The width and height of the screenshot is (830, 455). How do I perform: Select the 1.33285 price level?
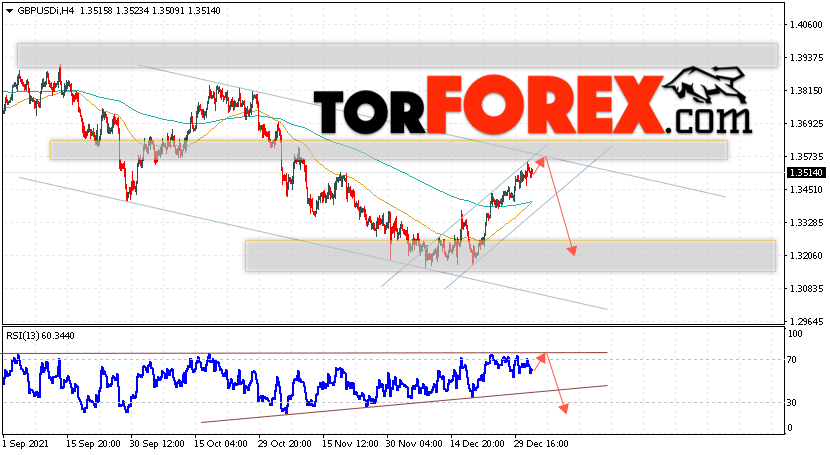[x=806, y=223]
